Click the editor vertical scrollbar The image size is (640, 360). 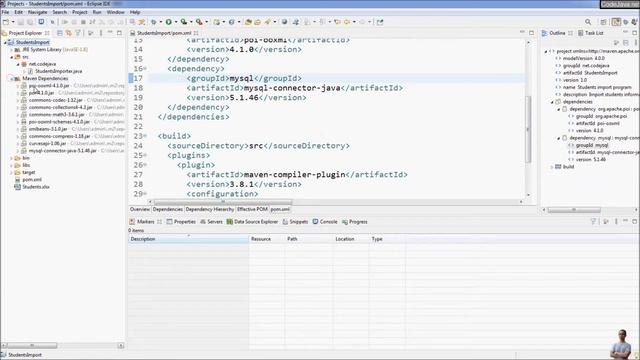pyautogui.click(x=529, y=129)
